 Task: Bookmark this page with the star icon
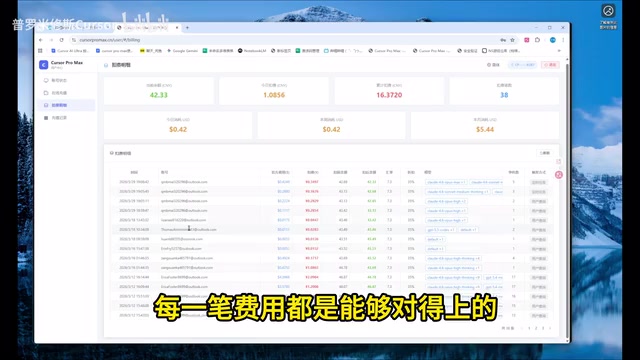click(x=512, y=40)
